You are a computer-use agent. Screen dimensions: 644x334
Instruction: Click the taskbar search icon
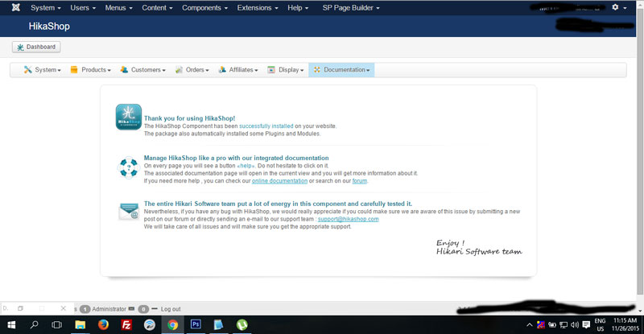(34, 325)
